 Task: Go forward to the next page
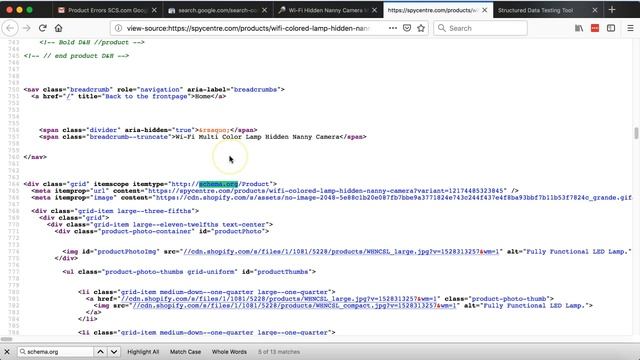point(27,28)
